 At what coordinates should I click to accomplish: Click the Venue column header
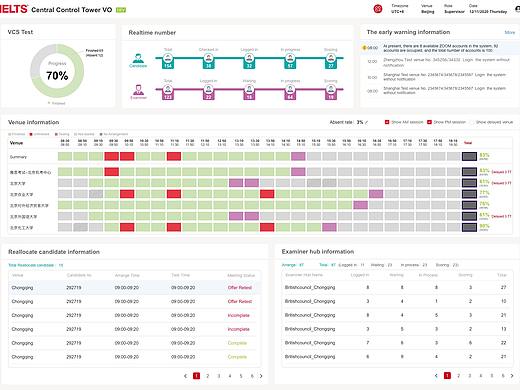click(x=16, y=143)
